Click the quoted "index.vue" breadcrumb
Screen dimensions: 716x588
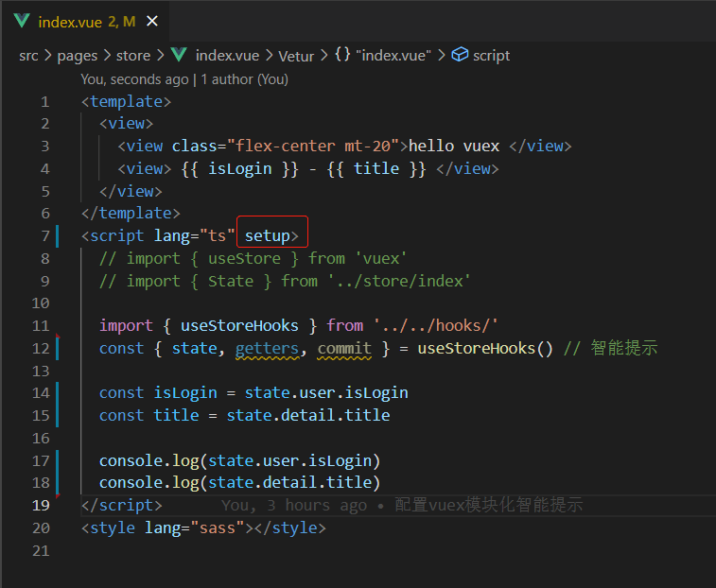[393, 56]
